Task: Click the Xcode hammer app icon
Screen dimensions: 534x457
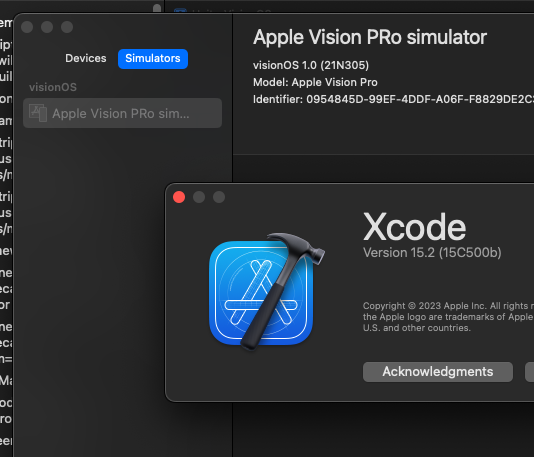Action: click(266, 291)
